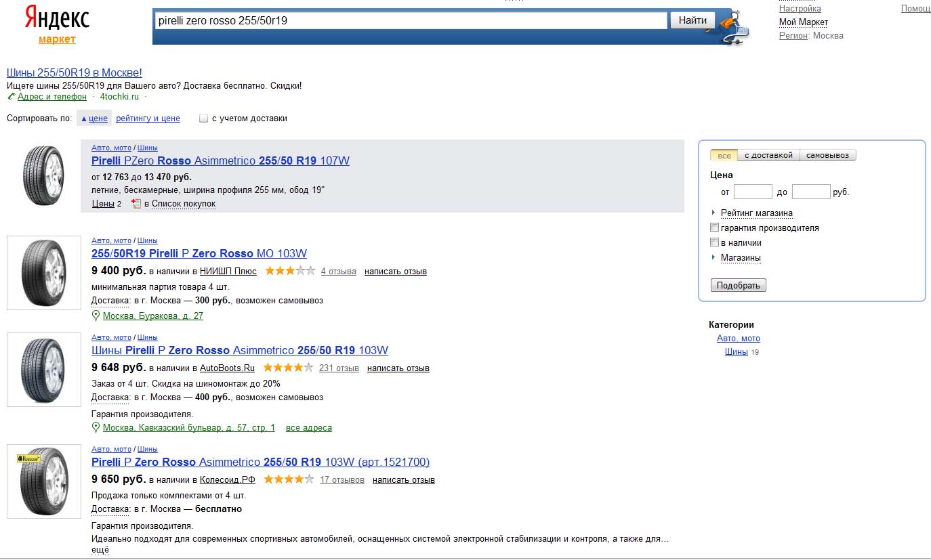Click написать отзыв for AutoBoots.Ru
The width and height of the screenshot is (931, 560).
pyautogui.click(x=398, y=368)
